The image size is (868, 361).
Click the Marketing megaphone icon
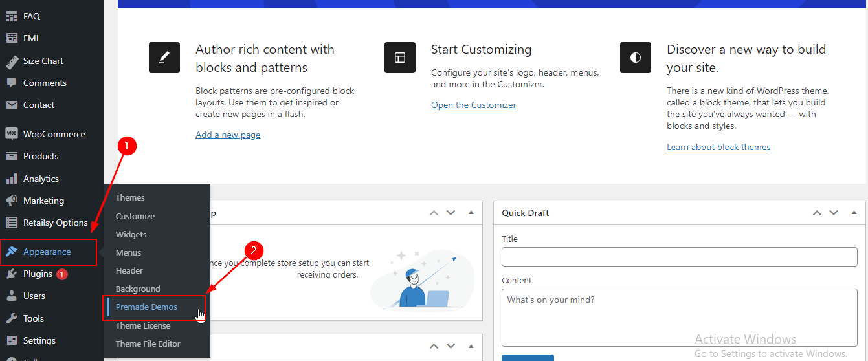(x=12, y=201)
